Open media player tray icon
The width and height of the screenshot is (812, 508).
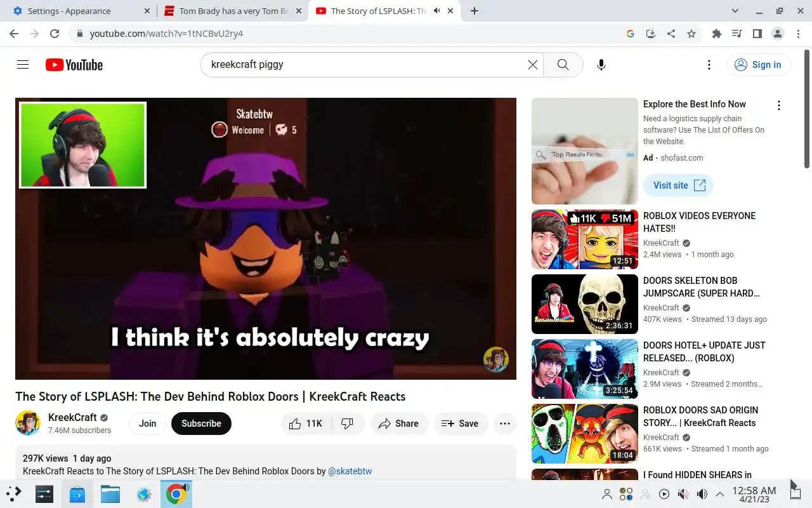point(664,494)
